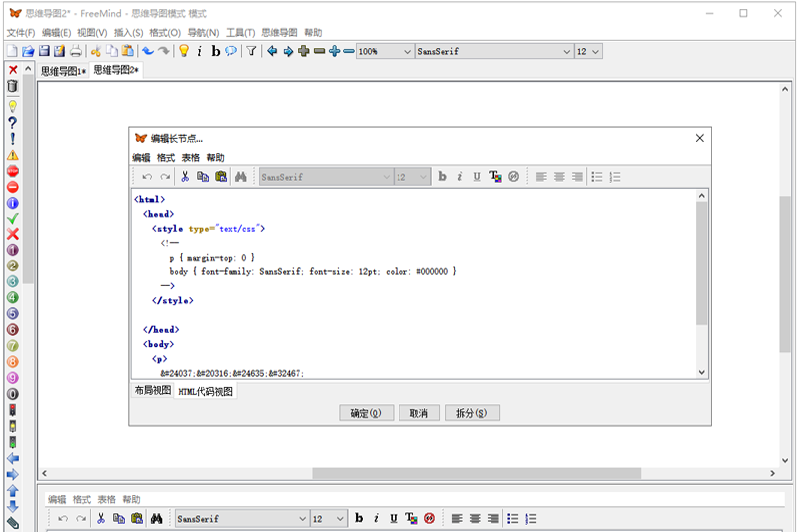Click the Redo arrow in main toolbar

click(164, 51)
